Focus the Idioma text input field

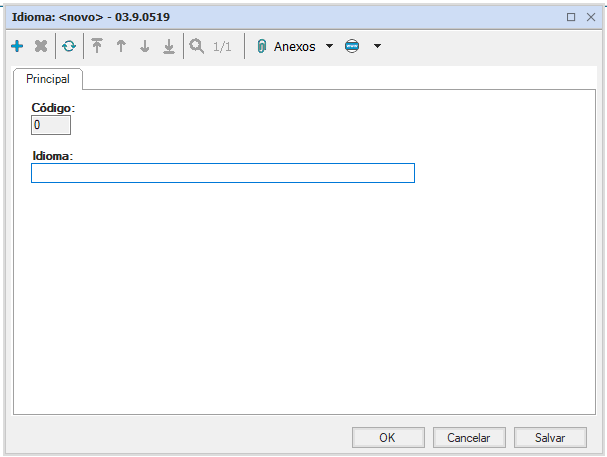pyautogui.click(x=222, y=173)
